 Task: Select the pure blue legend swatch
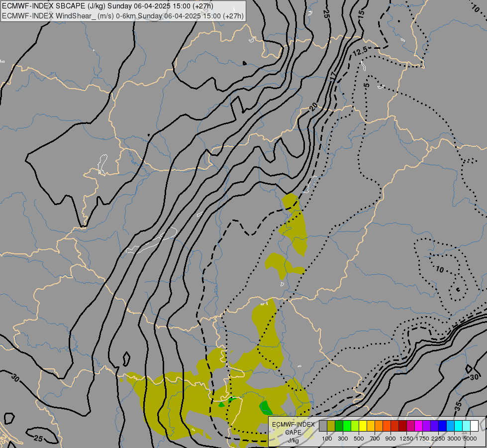pyautogui.click(x=443, y=426)
